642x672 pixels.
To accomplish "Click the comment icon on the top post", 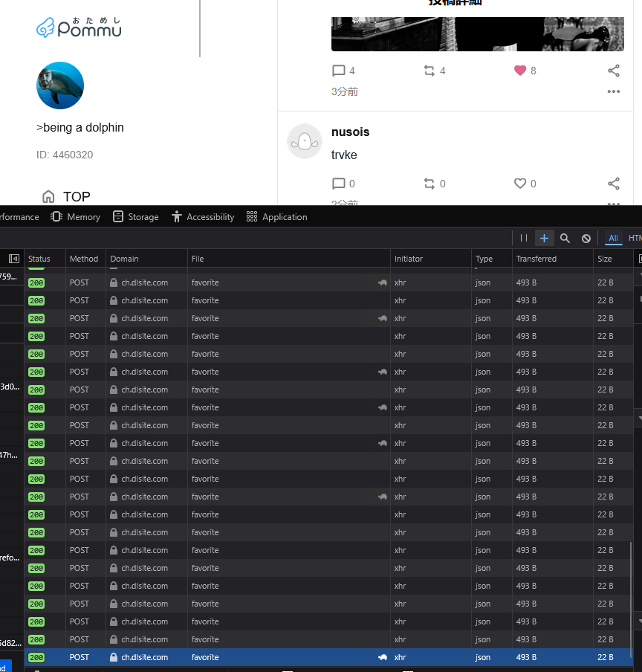I will 339,71.
